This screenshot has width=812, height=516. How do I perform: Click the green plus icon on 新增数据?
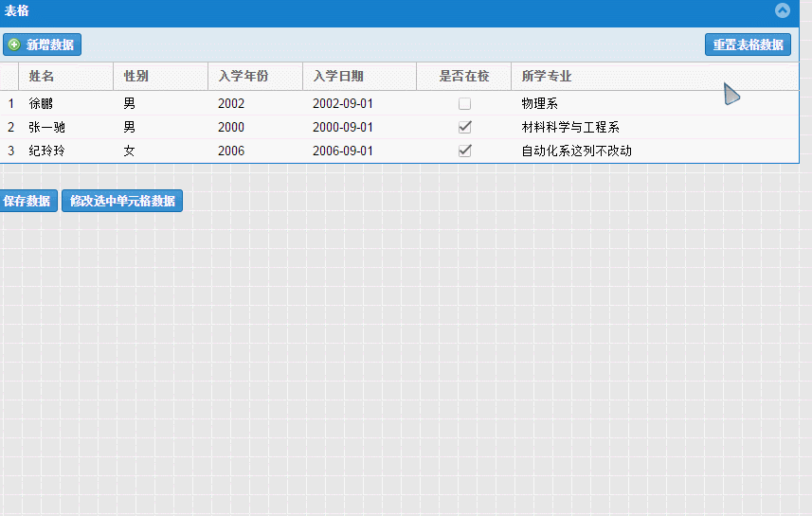point(14,44)
